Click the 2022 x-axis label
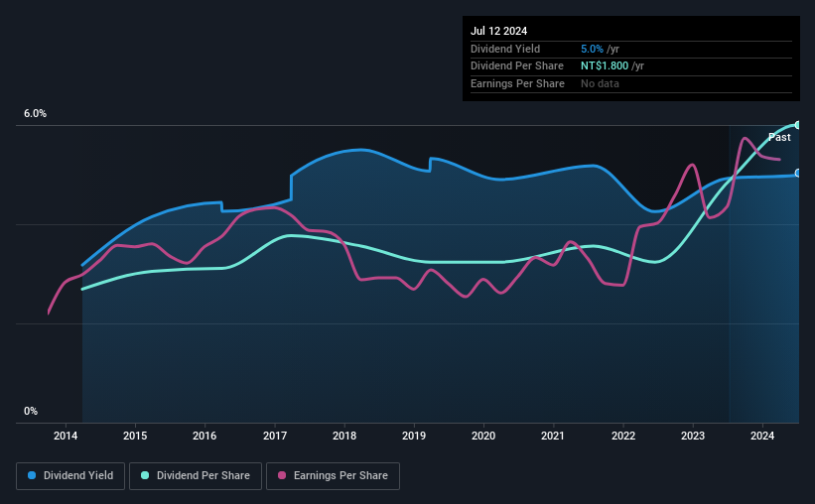 [x=623, y=436]
